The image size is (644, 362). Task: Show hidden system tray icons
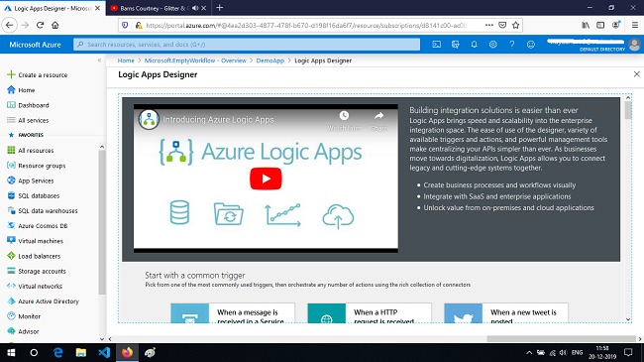pyautogui.click(x=529, y=352)
